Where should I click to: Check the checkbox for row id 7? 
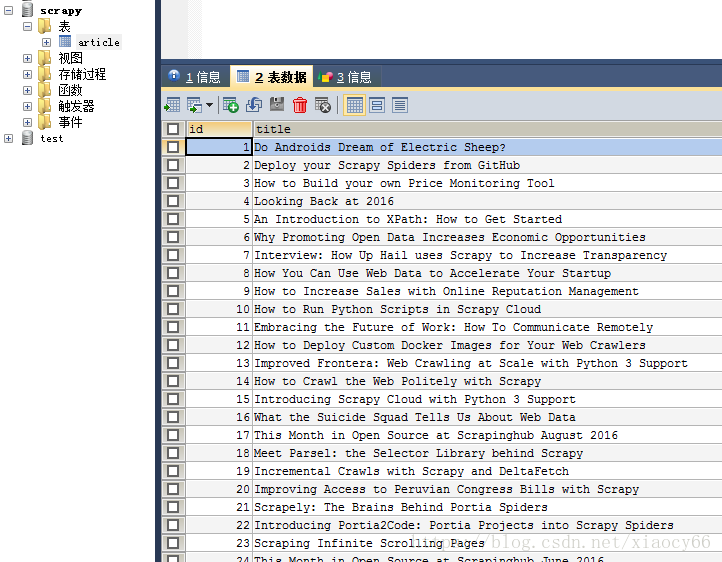[173, 255]
